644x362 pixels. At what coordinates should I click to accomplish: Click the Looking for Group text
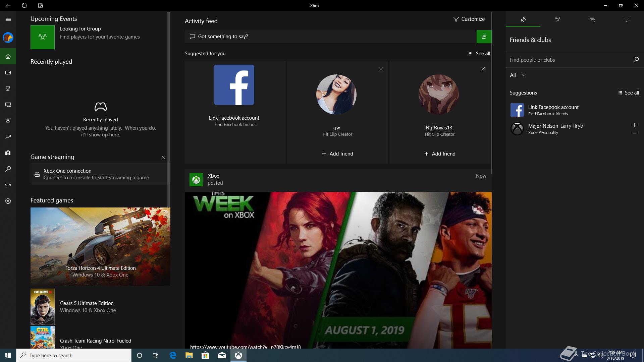click(x=80, y=29)
